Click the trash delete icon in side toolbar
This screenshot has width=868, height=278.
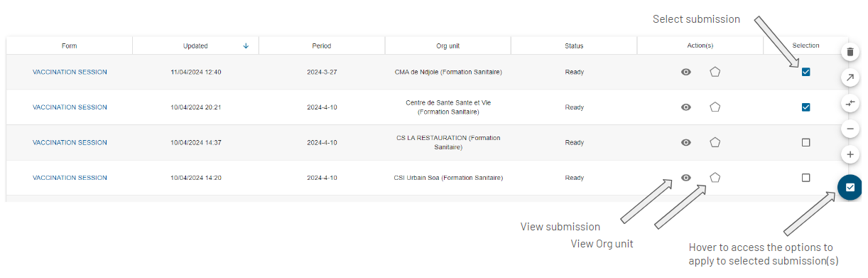[x=850, y=52]
